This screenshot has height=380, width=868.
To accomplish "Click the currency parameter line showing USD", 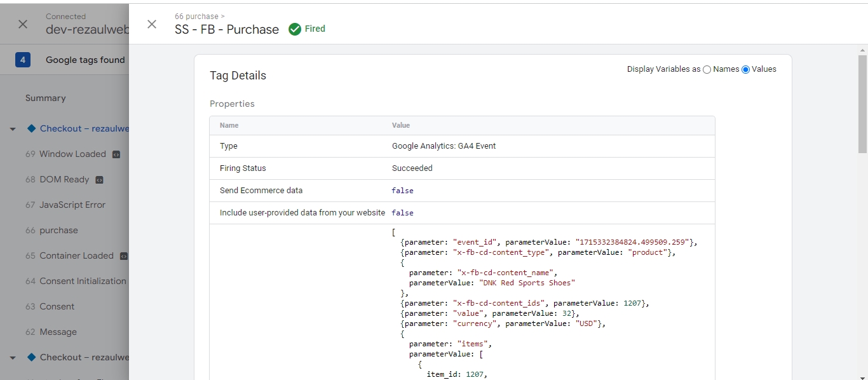I will click(503, 323).
